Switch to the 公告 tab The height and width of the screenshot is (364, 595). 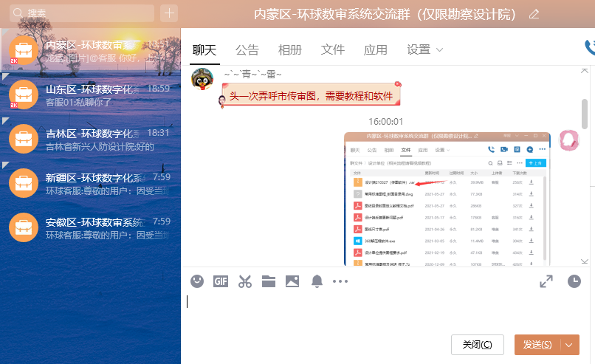(247, 50)
